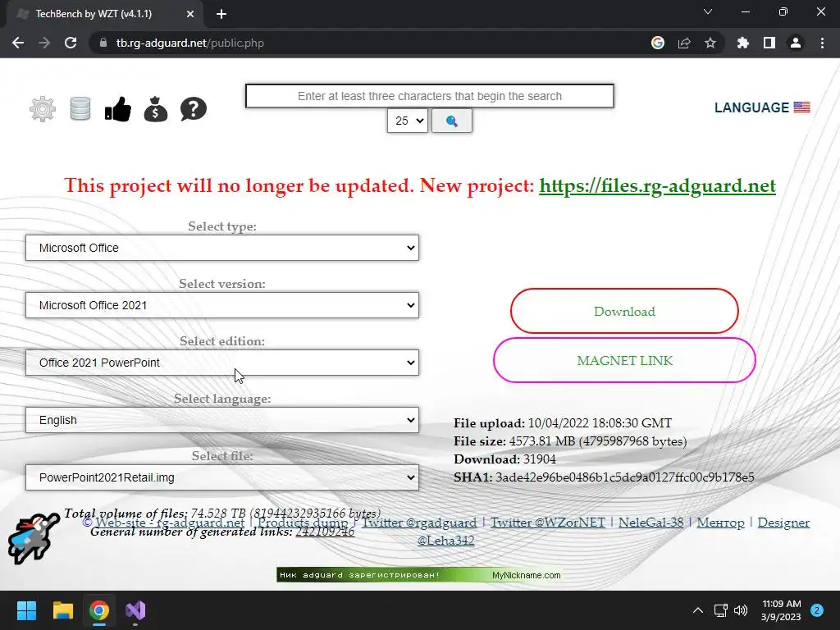
Task: Select the SHA1 hash value text
Action: click(x=624, y=477)
